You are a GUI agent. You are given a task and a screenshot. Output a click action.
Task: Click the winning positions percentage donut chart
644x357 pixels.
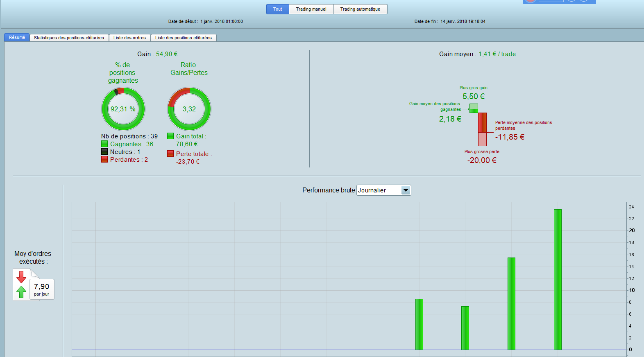123,109
